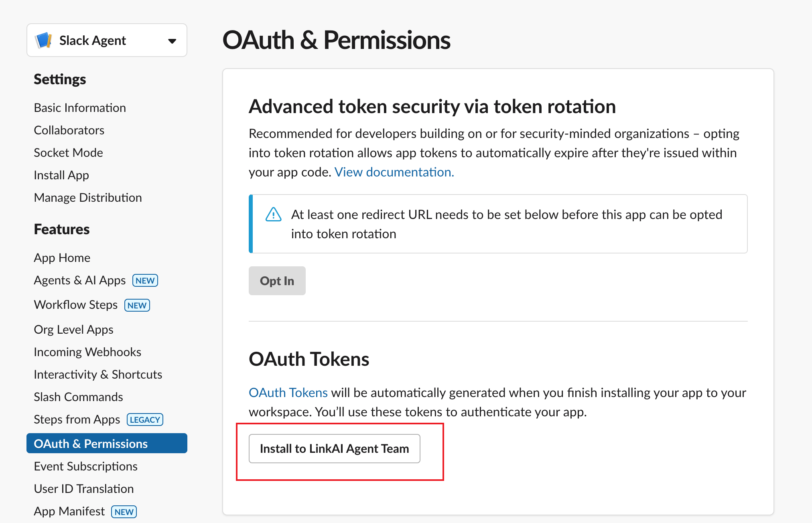812x523 pixels.
Task: Navigate to App Home feature
Action: (x=62, y=258)
